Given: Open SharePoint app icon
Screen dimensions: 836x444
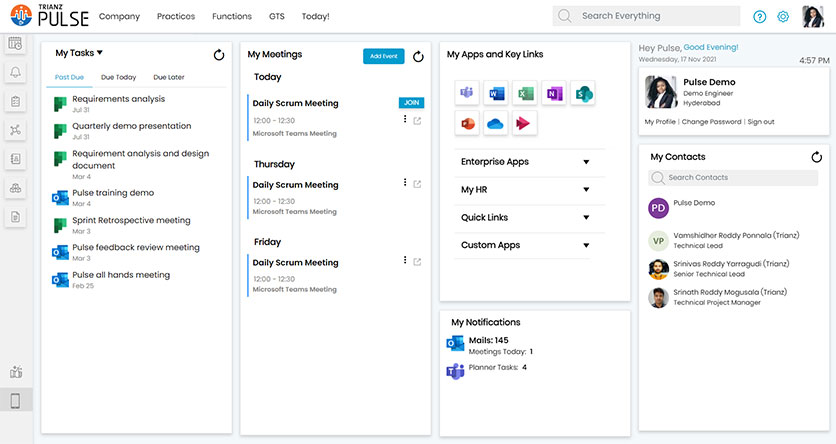Looking at the screenshot, I should 583,94.
